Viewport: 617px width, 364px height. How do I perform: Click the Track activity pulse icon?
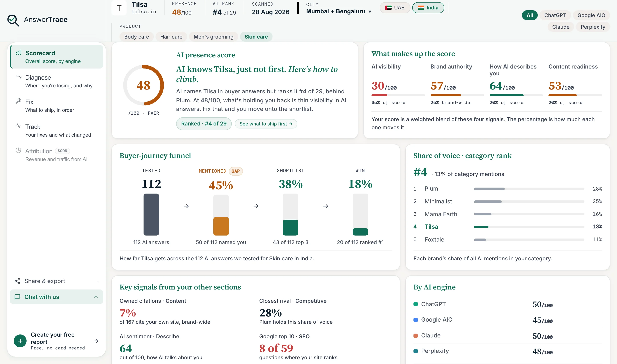[18, 126]
